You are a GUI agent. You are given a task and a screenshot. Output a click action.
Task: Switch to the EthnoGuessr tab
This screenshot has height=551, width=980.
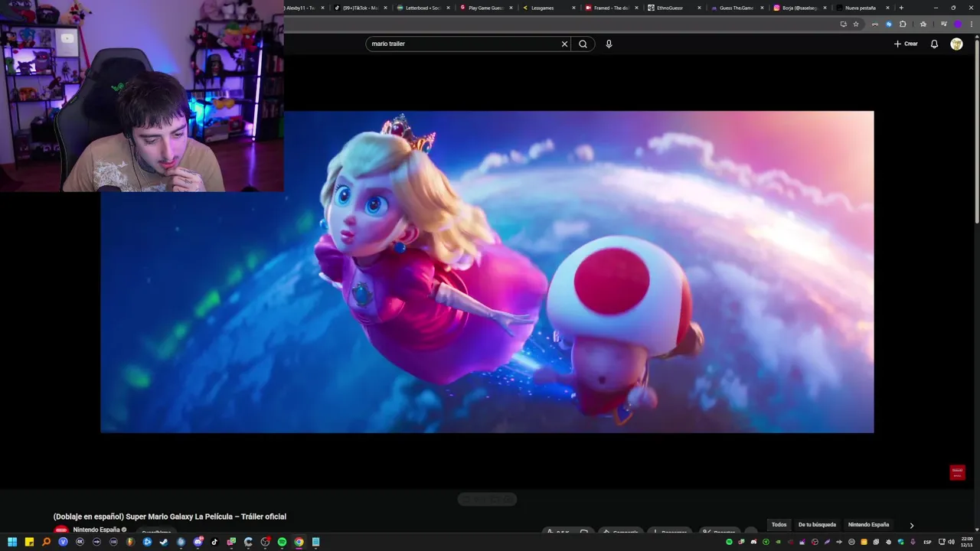[x=674, y=8]
